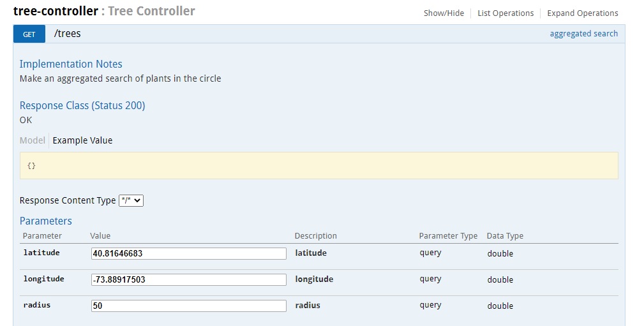Click the 'latitude' parameter name
The height and width of the screenshot is (326, 644).
41,253
